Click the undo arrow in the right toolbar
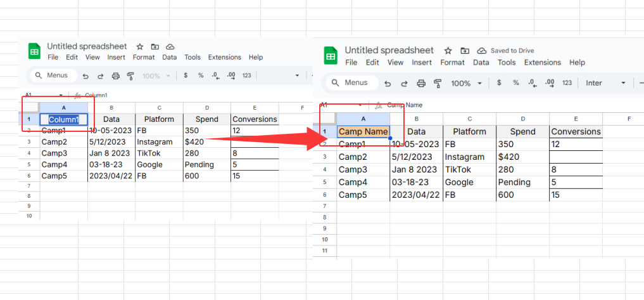644x300 pixels. (388, 83)
